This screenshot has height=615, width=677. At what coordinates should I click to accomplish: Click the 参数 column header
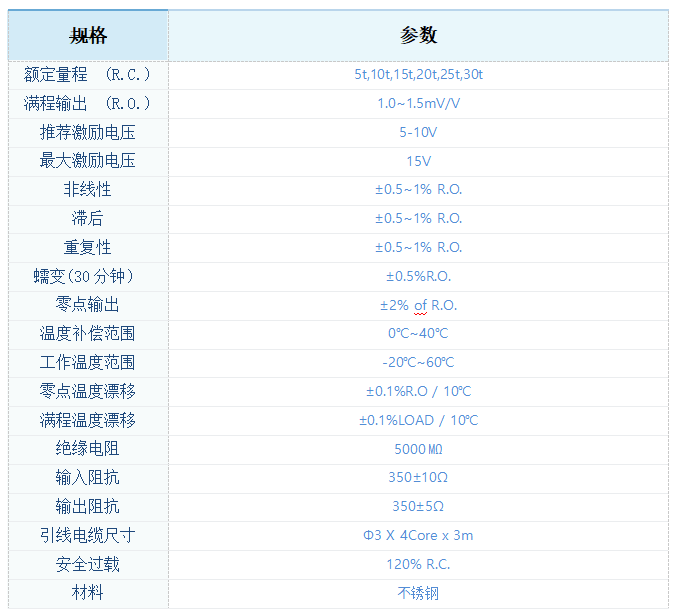pyautogui.click(x=418, y=36)
